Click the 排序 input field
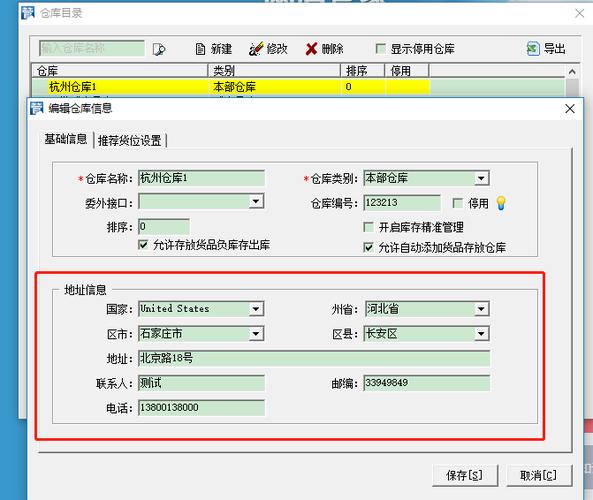The width and height of the screenshot is (593, 500). point(164,227)
